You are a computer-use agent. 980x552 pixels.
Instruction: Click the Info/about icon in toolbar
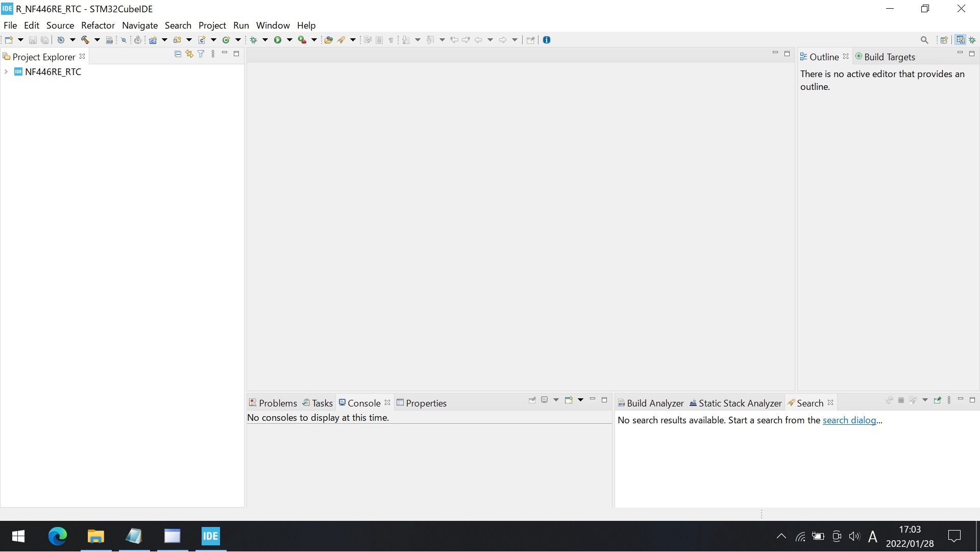[547, 40]
